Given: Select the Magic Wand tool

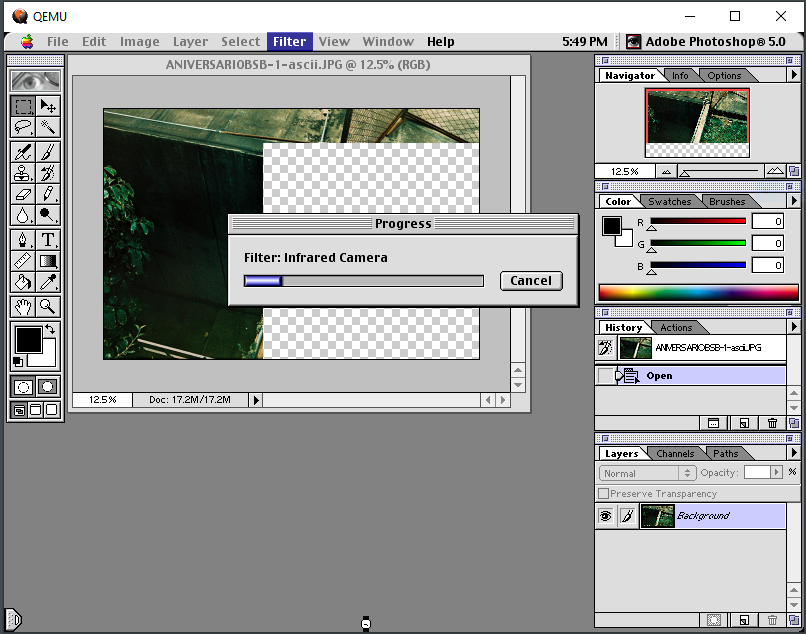Looking at the screenshot, I should coord(48,128).
